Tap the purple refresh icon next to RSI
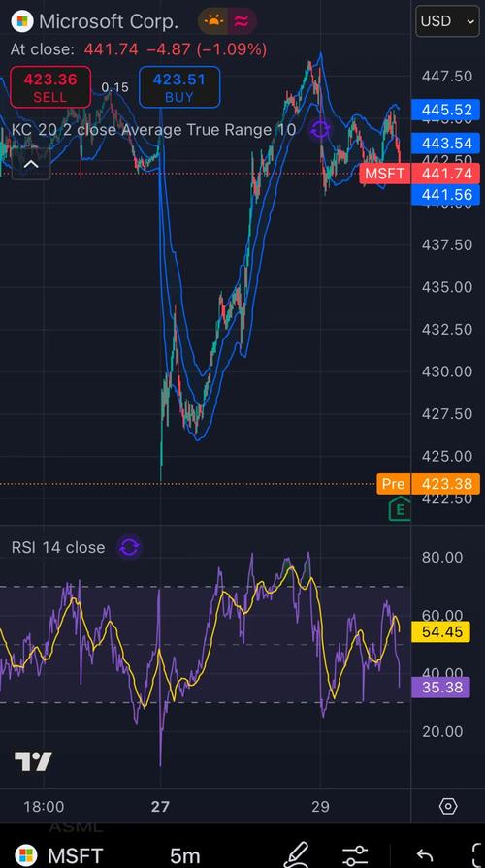 tap(130, 548)
